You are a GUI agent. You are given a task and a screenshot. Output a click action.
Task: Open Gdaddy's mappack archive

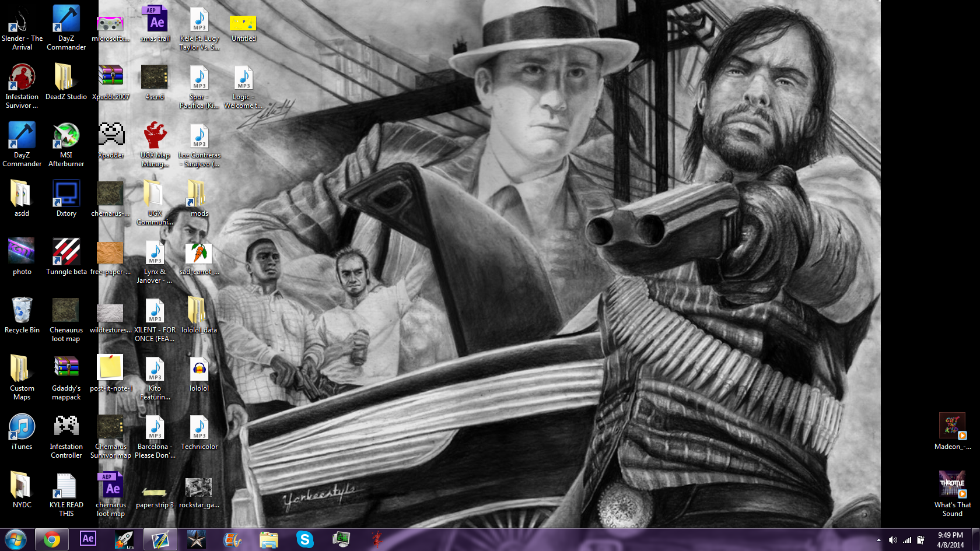[66, 377]
